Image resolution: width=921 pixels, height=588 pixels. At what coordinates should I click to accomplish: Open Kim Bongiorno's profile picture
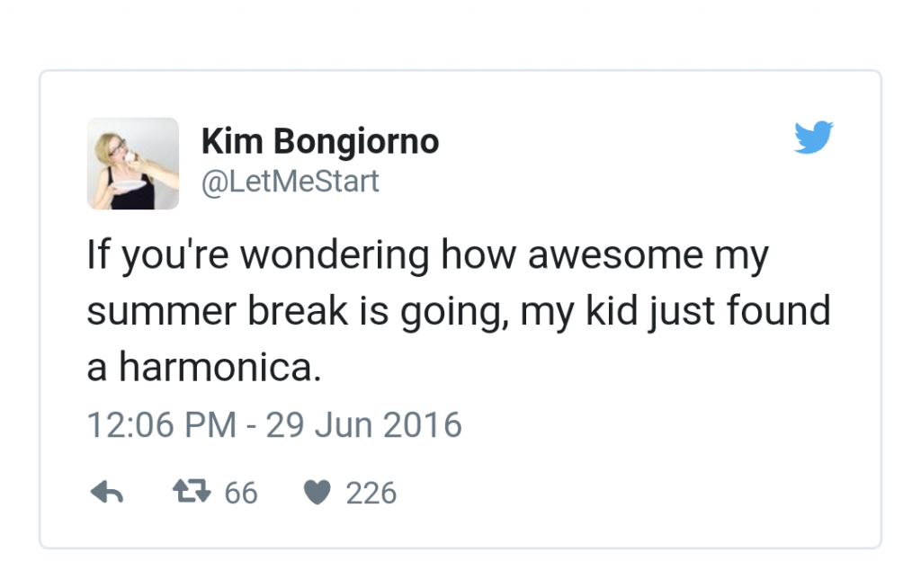(133, 164)
